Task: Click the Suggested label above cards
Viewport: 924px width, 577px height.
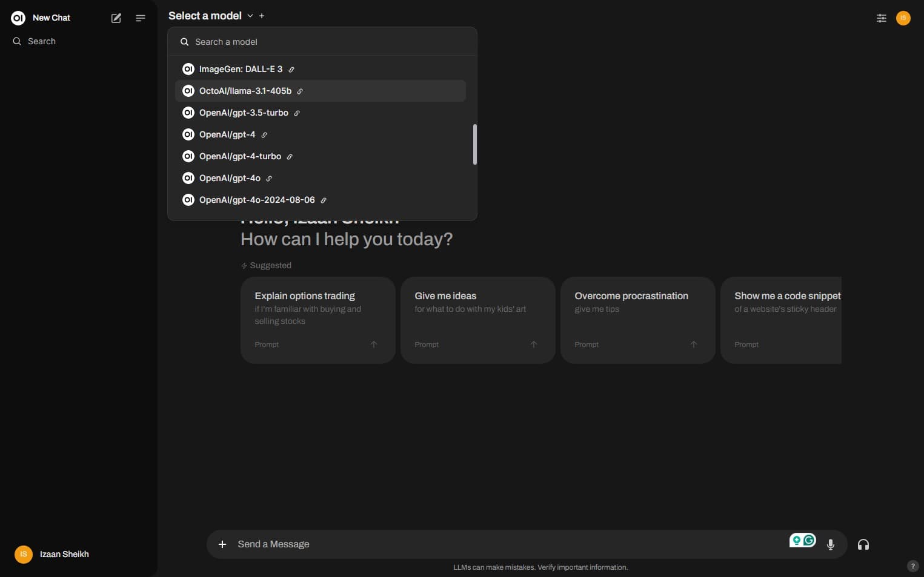Action: click(270, 265)
